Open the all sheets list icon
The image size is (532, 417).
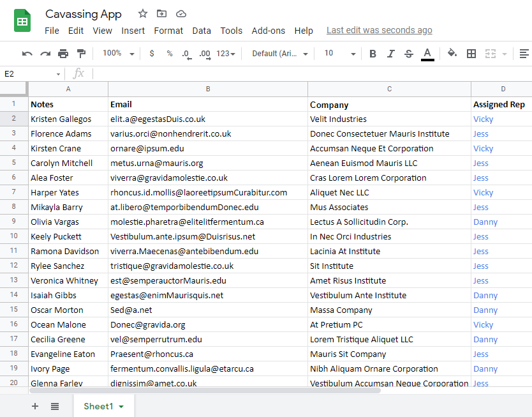(55, 406)
